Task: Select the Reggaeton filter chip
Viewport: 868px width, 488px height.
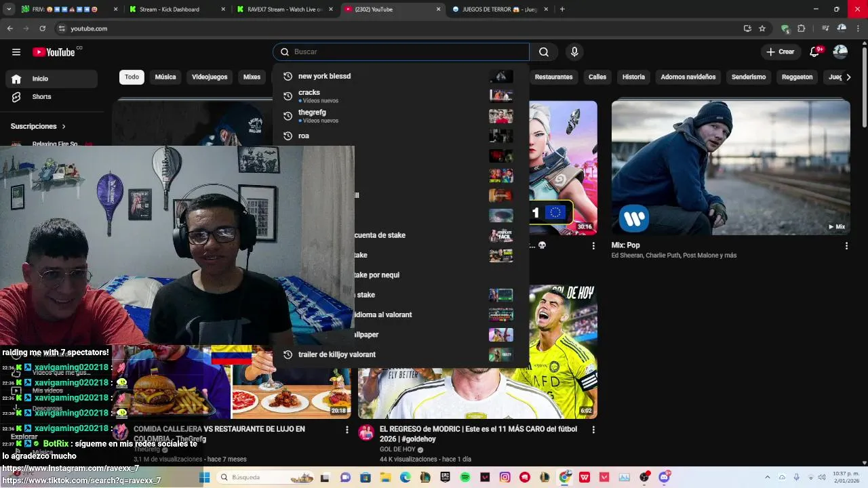Action: coord(797,77)
